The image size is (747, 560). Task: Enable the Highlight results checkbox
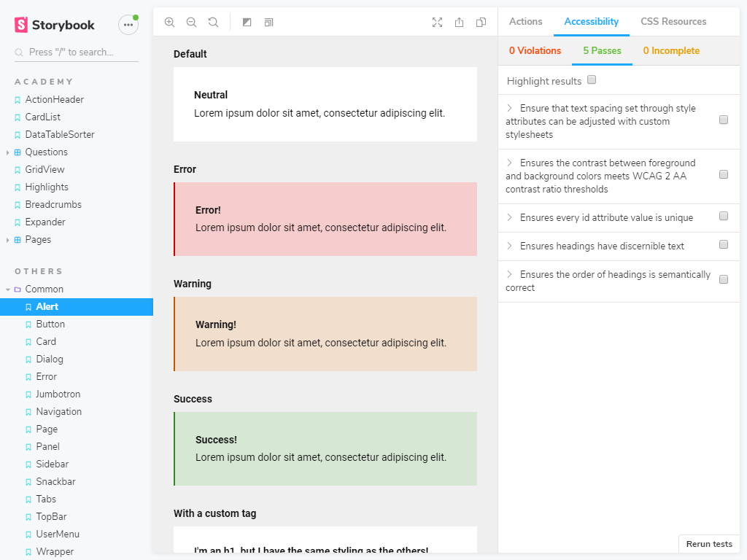[x=592, y=80]
